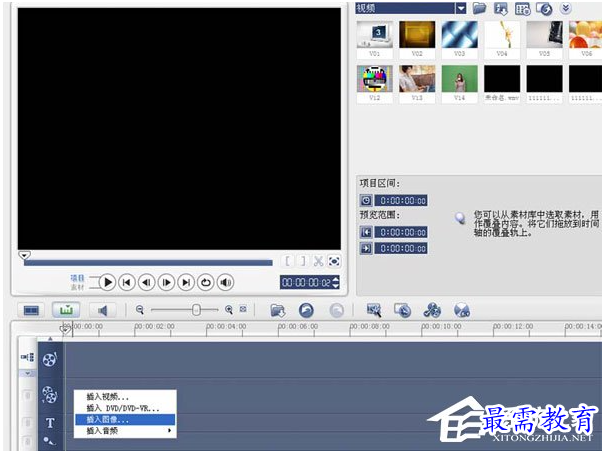Image resolution: width=604 pixels, height=451 pixels.
Task: Click the video track film reel button
Action: pyautogui.click(x=50, y=359)
